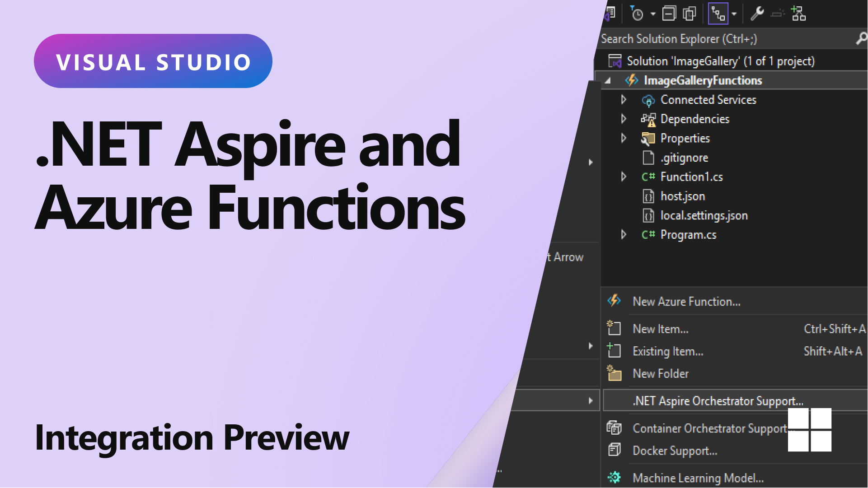Click the add-to-class-diagram icon in toolbar

click(798, 14)
